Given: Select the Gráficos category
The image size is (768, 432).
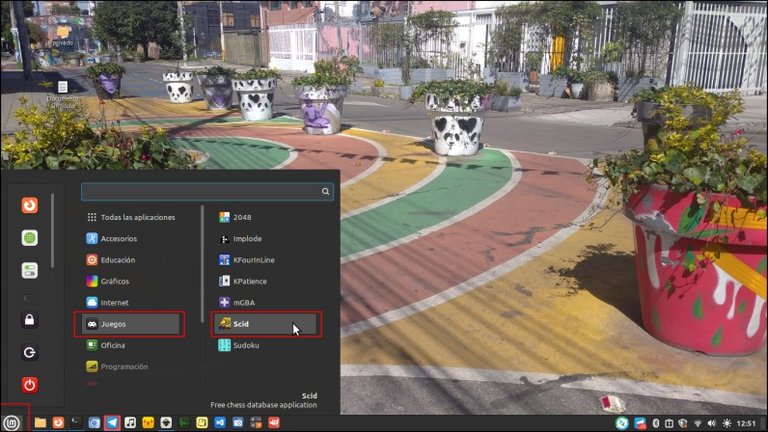Looking at the screenshot, I should click(x=131, y=281).
